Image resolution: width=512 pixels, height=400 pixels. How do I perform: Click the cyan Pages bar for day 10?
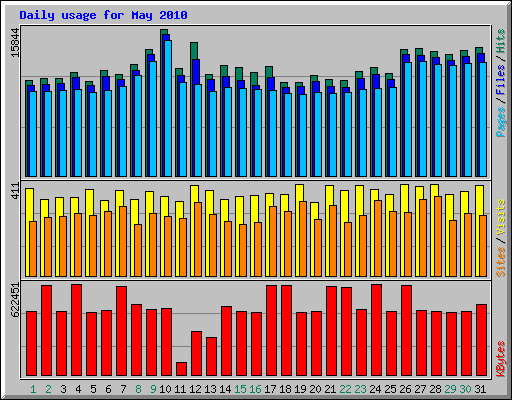(168, 108)
